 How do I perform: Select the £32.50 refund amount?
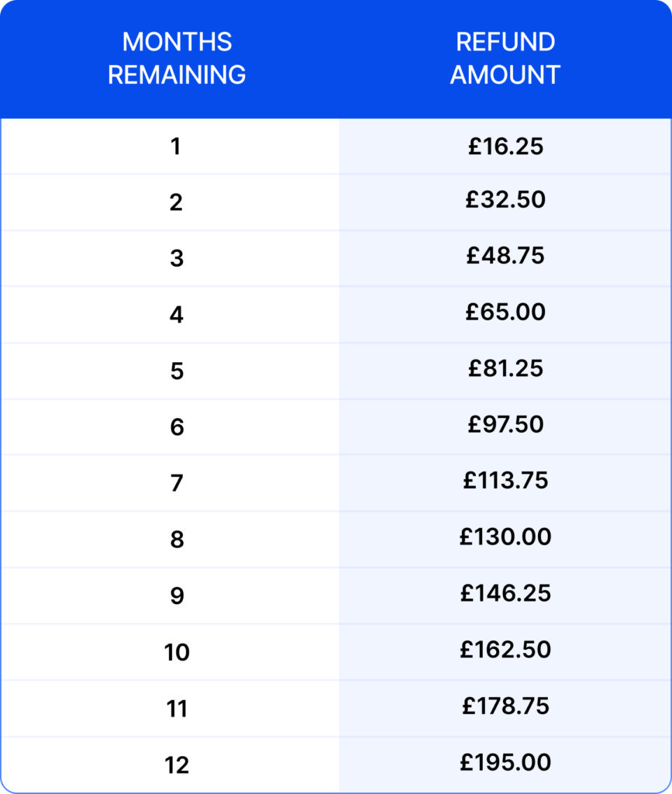point(505,200)
